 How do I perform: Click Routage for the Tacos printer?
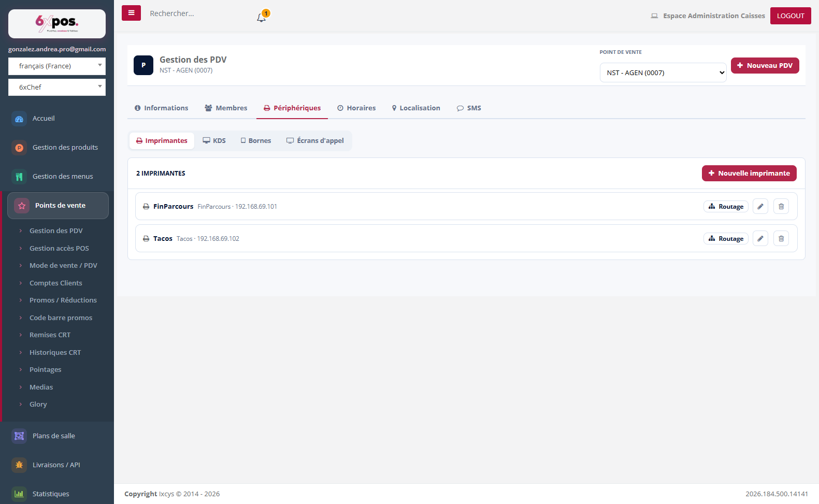[x=726, y=238]
